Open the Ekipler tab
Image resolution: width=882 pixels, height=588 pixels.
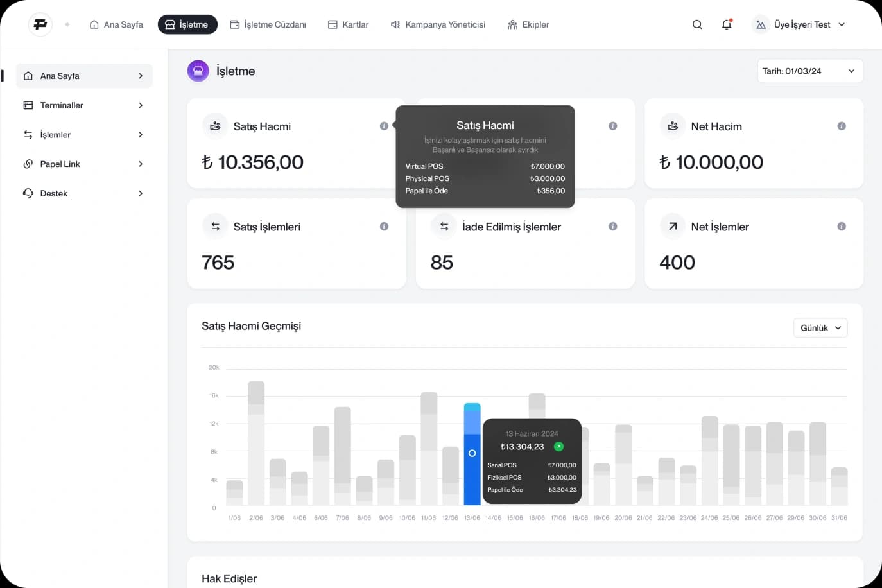point(528,24)
